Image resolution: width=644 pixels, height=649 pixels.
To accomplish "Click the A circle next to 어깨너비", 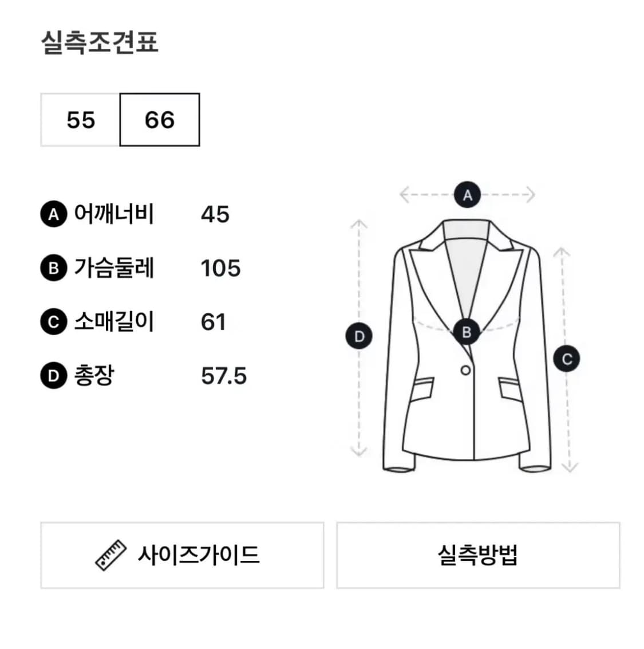I will tap(53, 215).
